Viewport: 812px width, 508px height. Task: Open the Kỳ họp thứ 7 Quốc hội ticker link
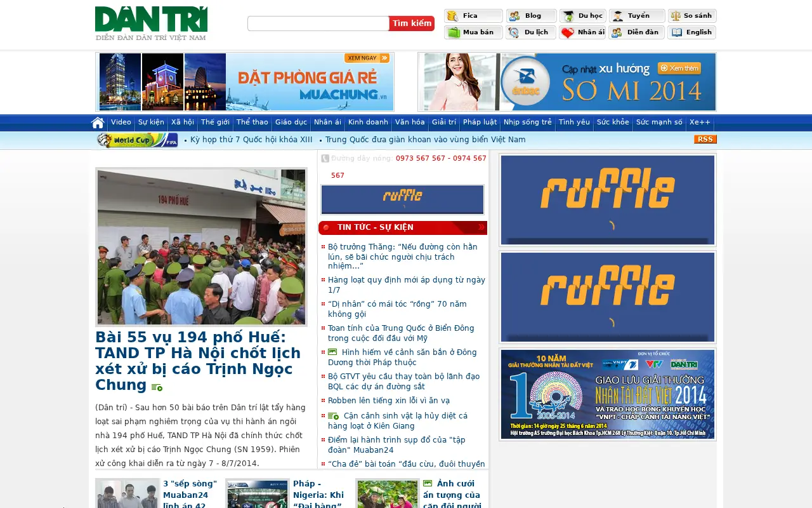251,140
